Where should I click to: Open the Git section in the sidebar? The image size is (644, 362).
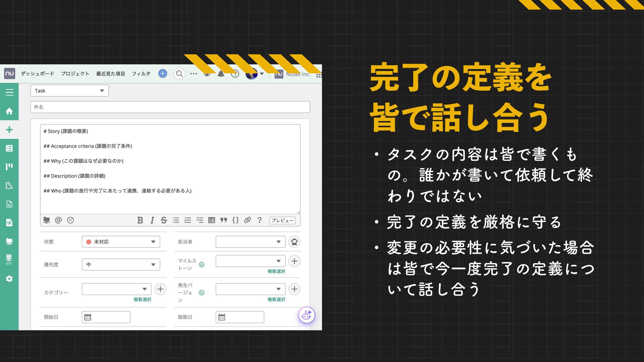tap(9, 259)
